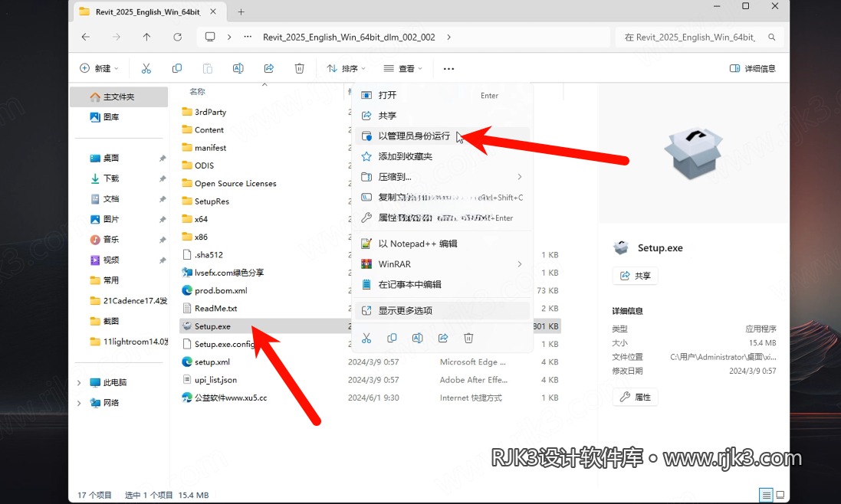Click the Rename icon in the toolbar
This screenshot has width=841, height=504.
pos(238,69)
